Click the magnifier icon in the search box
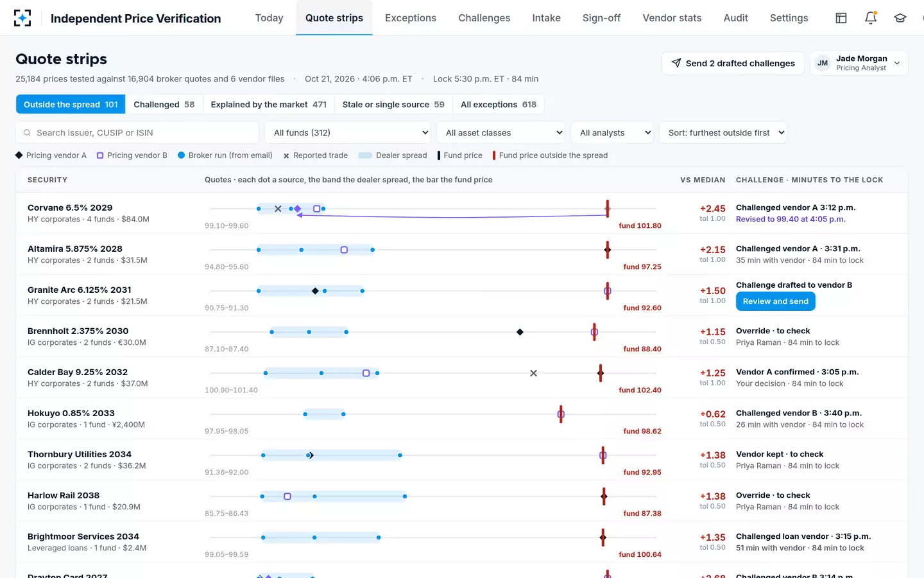Screen dimensions: 924x578 click(27, 133)
